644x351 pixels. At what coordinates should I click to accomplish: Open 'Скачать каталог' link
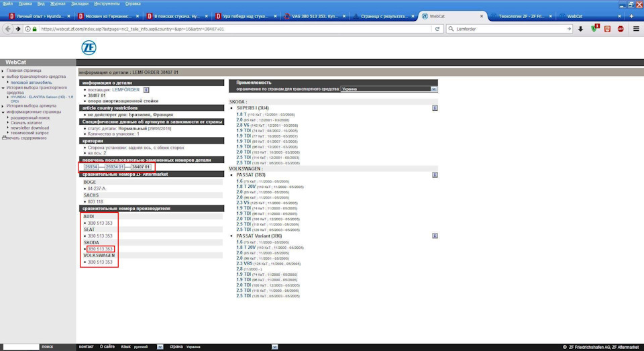26,122
